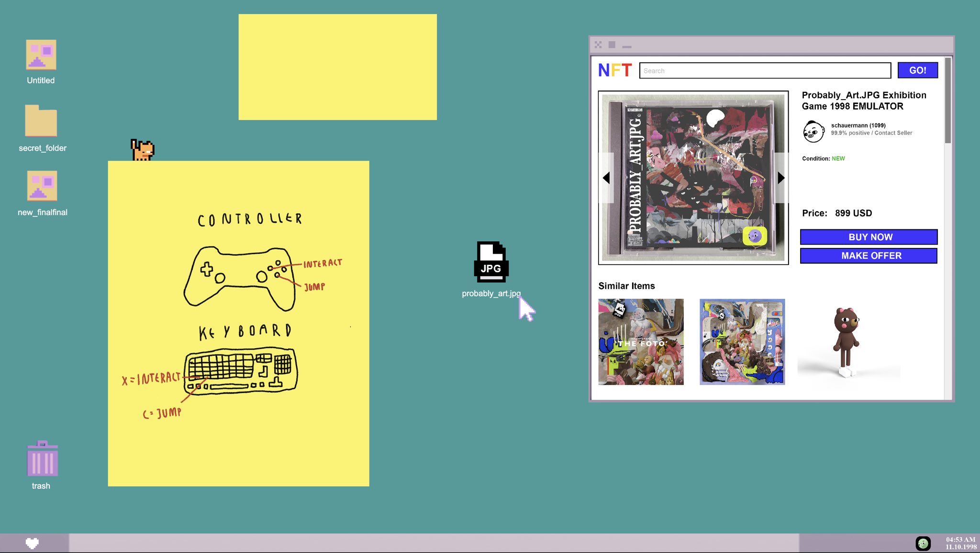This screenshot has height=553, width=980.
Task: Show the previous product image arrow
Action: tap(606, 178)
